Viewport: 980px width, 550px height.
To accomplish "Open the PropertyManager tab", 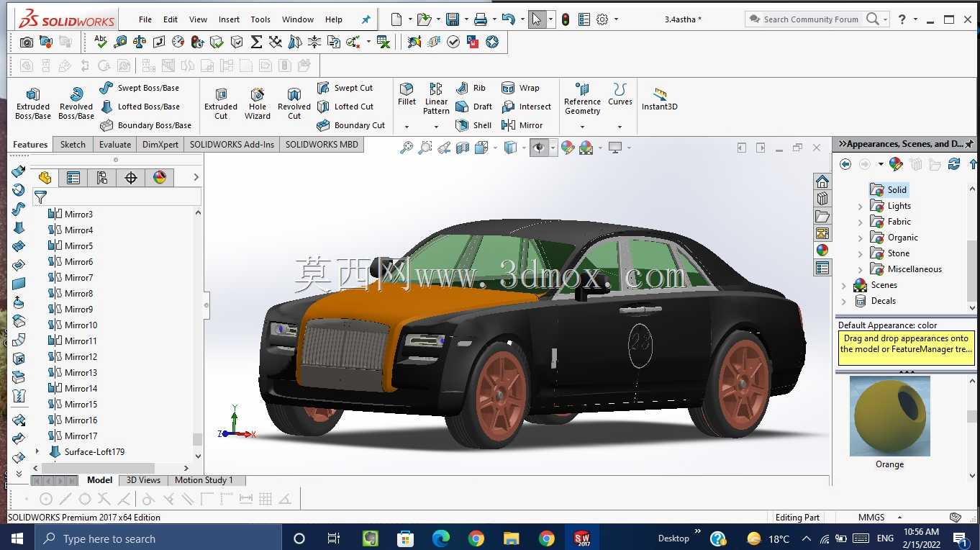I will 73,177.
